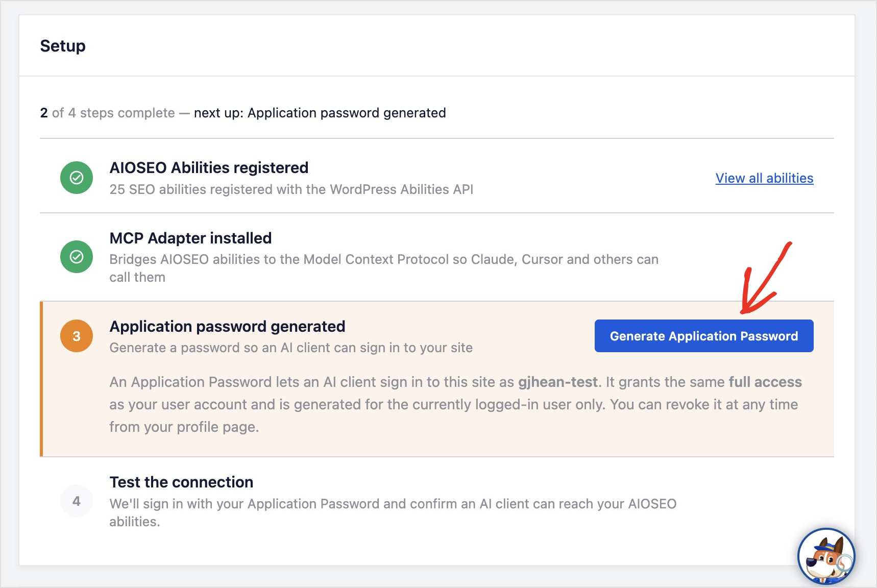Click '25 SEO abilities registered' description text

tap(291, 189)
